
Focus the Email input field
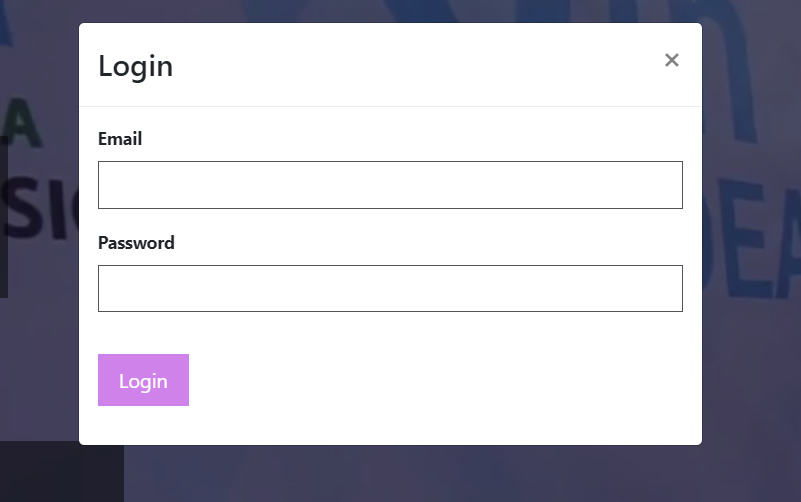(390, 185)
